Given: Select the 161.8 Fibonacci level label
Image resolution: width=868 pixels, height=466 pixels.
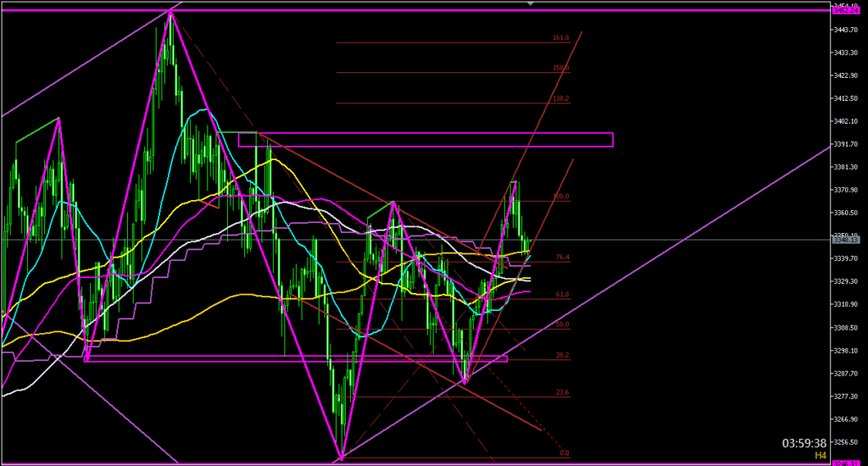Looking at the screenshot, I should point(561,38).
